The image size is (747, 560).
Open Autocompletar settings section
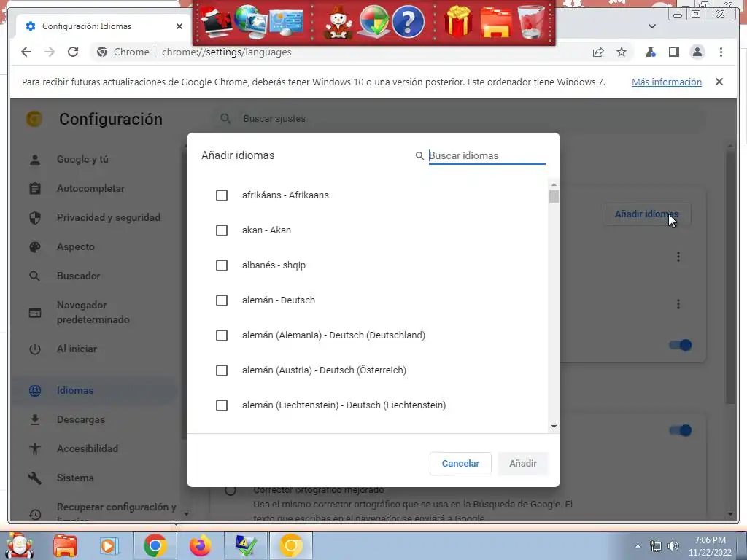click(90, 189)
